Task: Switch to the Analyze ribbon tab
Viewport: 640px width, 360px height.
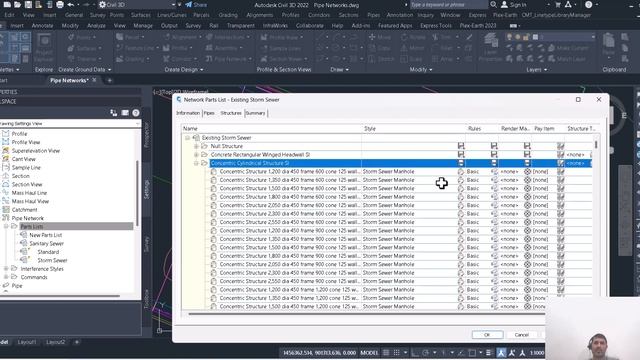Action: tap(96, 25)
